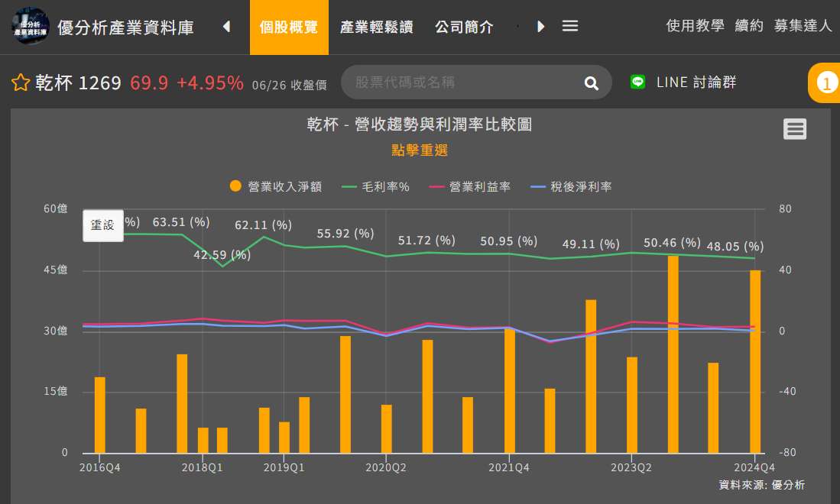
Task: Click the 2023Q2 axis label
Action: pyautogui.click(x=631, y=467)
